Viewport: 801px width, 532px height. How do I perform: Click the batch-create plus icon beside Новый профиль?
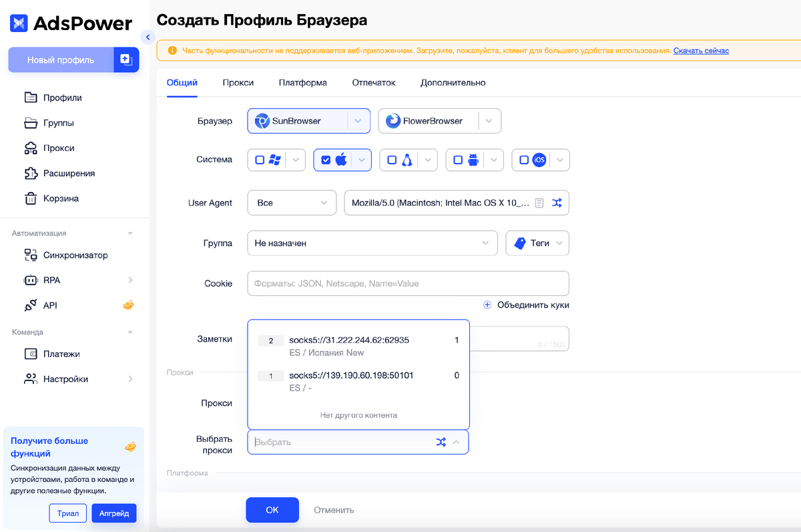click(x=126, y=60)
